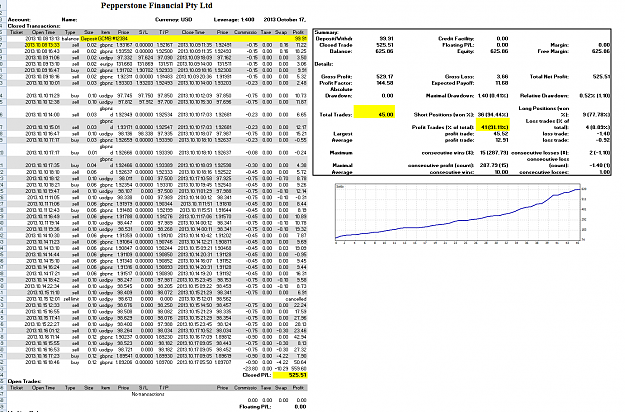625x412 pixels.
Task: Click Short Positions (won %) label
Action: [x=444, y=115]
